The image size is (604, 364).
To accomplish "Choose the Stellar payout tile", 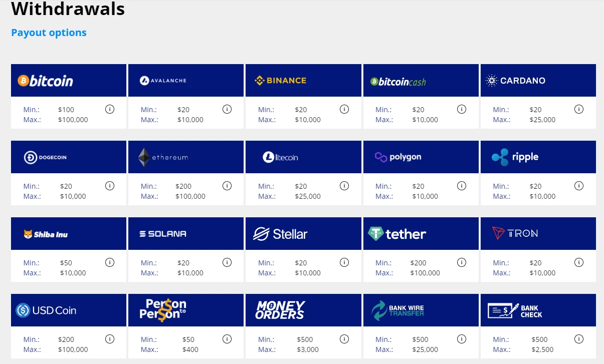I will [303, 233].
